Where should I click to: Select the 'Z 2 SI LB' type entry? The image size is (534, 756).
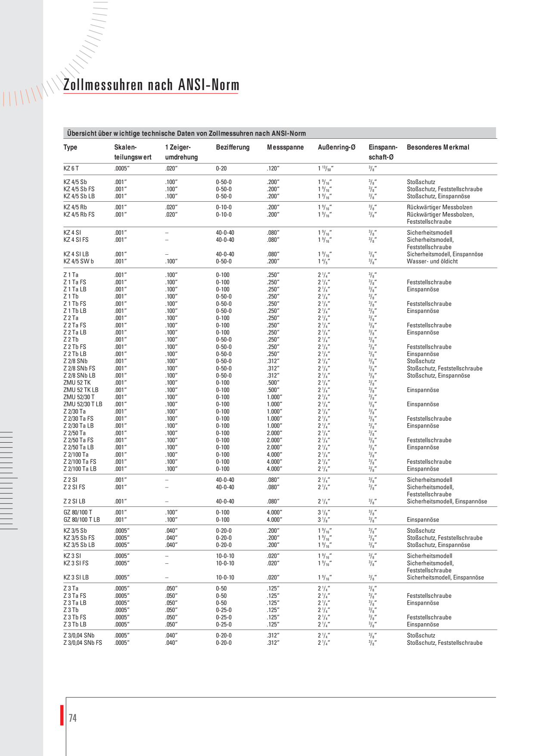(74, 501)
